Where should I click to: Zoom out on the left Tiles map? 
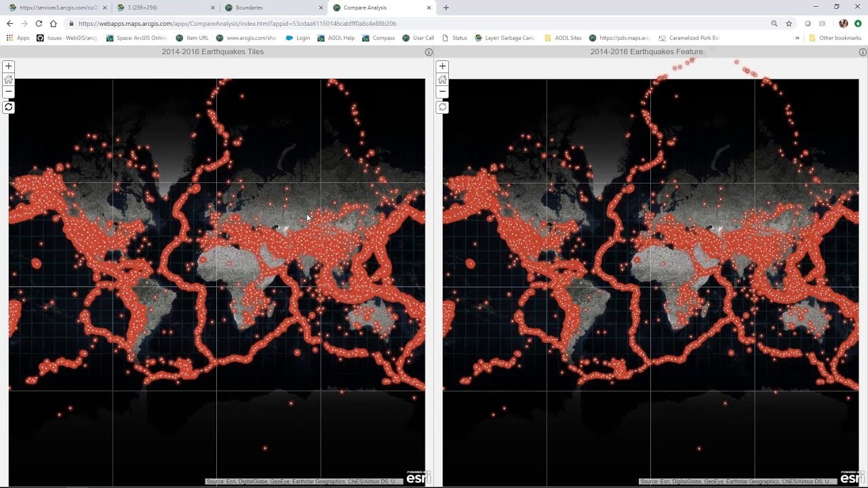(8, 91)
